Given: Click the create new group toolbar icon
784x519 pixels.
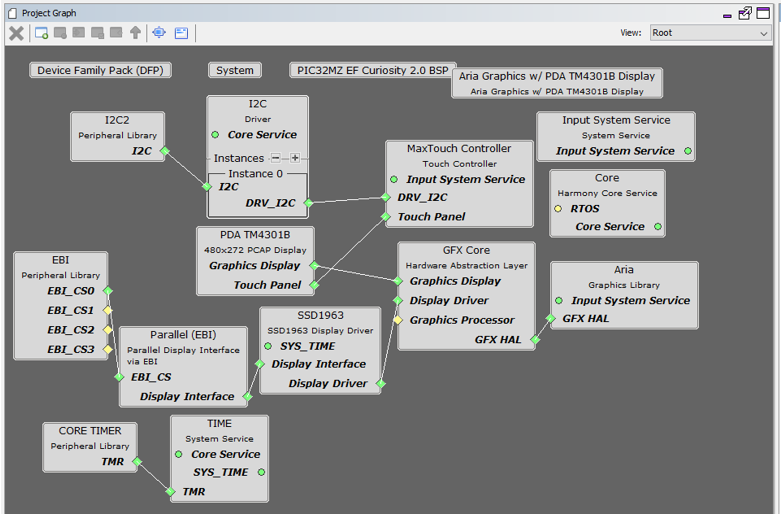Looking at the screenshot, I should pos(42,33).
